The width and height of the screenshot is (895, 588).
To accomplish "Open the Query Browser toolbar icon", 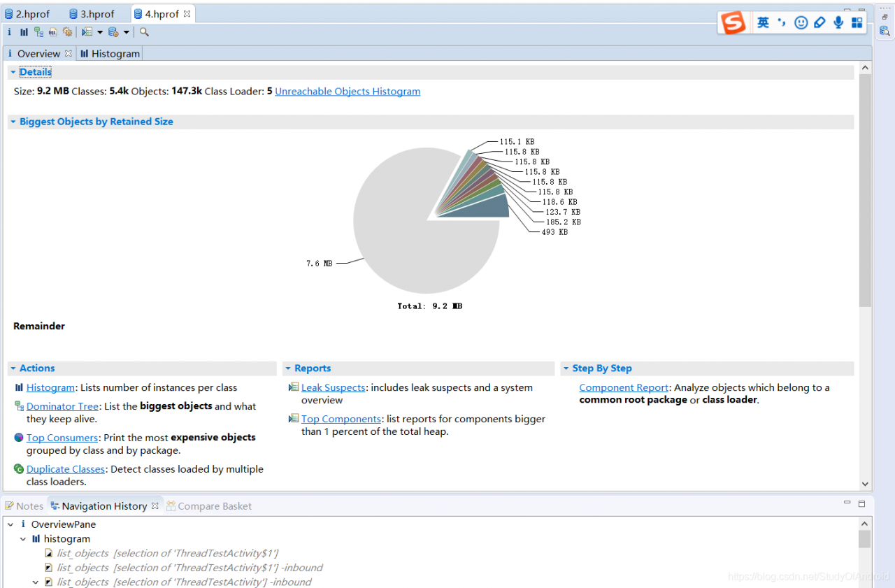I will [x=113, y=32].
